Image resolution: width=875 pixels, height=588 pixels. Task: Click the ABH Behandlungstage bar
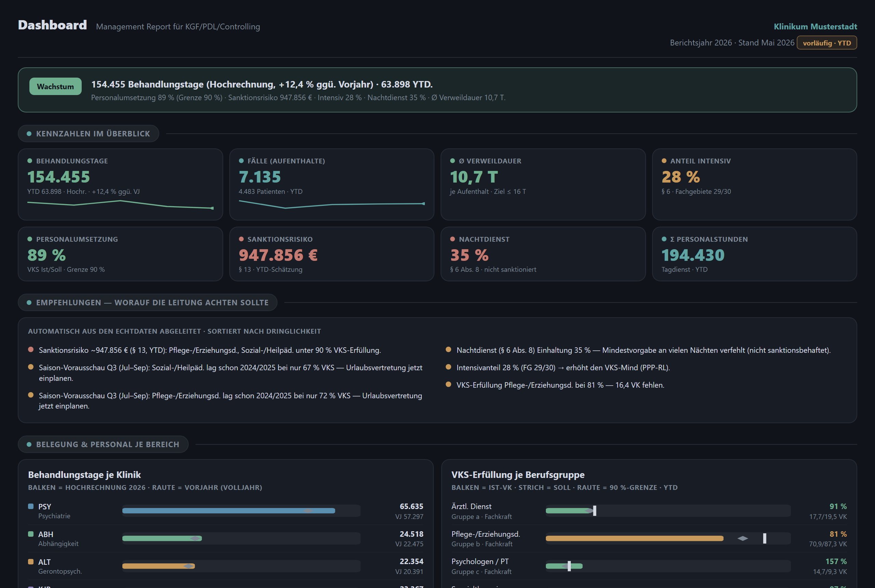coord(162,538)
